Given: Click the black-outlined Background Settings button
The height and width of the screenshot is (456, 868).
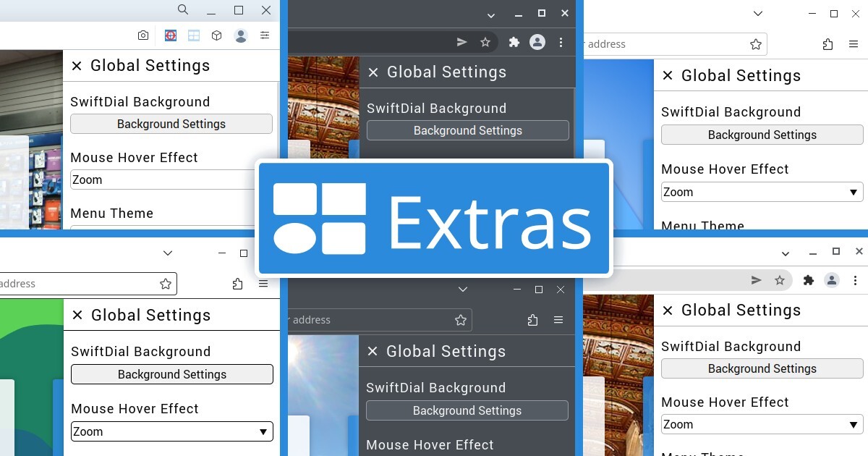Looking at the screenshot, I should pyautogui.click(x=172, y=374).
